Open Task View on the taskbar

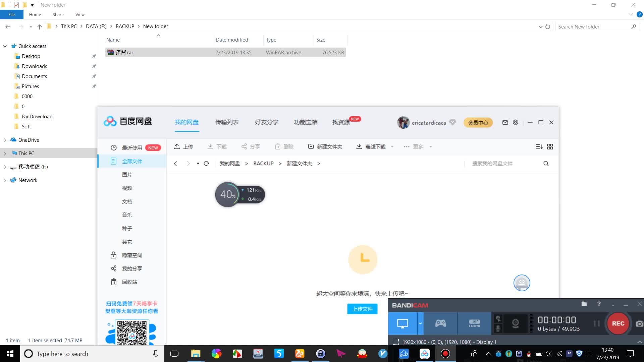(x=174, y=354)
